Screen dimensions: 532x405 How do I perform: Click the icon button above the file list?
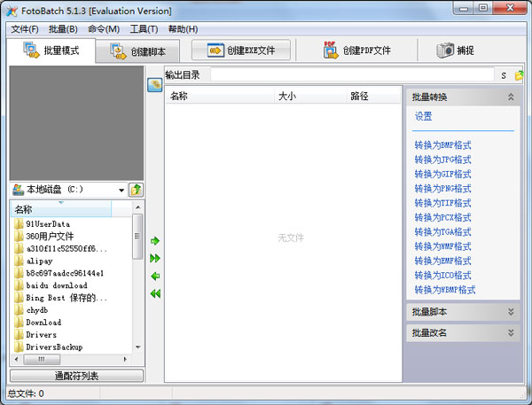[154, 85]
